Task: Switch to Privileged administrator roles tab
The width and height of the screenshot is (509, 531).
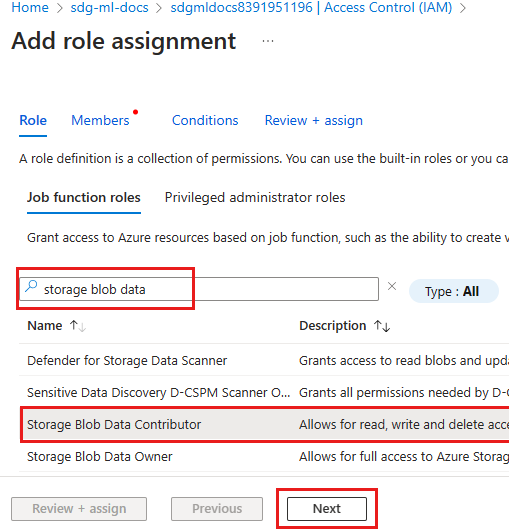Action: click(x=255, y=197)
